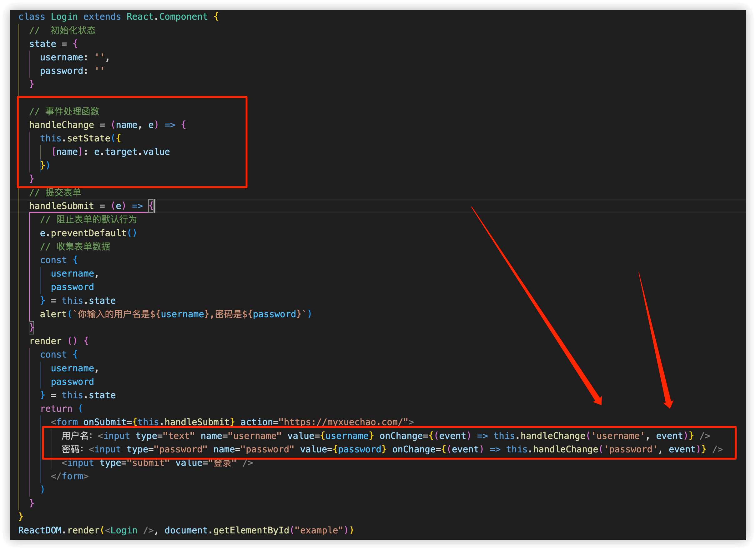
Task: Click the "password: ''" state line
Action: [72, 71]
